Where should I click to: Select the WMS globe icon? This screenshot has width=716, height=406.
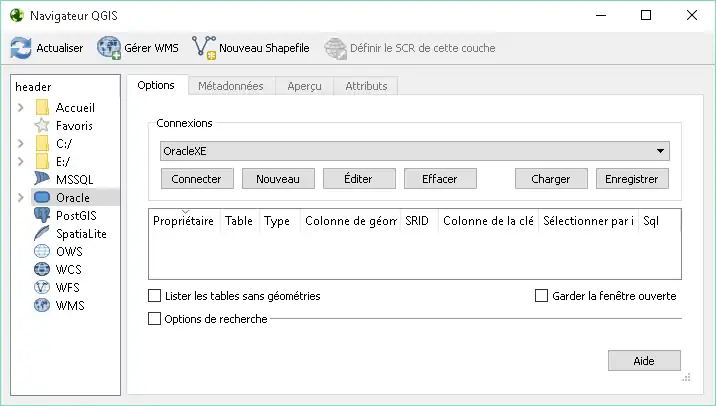42,305
